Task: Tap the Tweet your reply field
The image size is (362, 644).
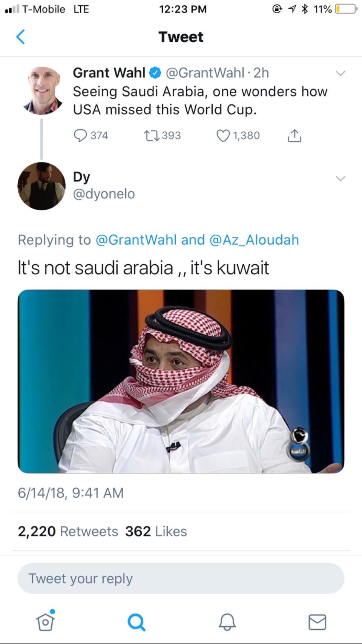Action: (x=181, y=578)
